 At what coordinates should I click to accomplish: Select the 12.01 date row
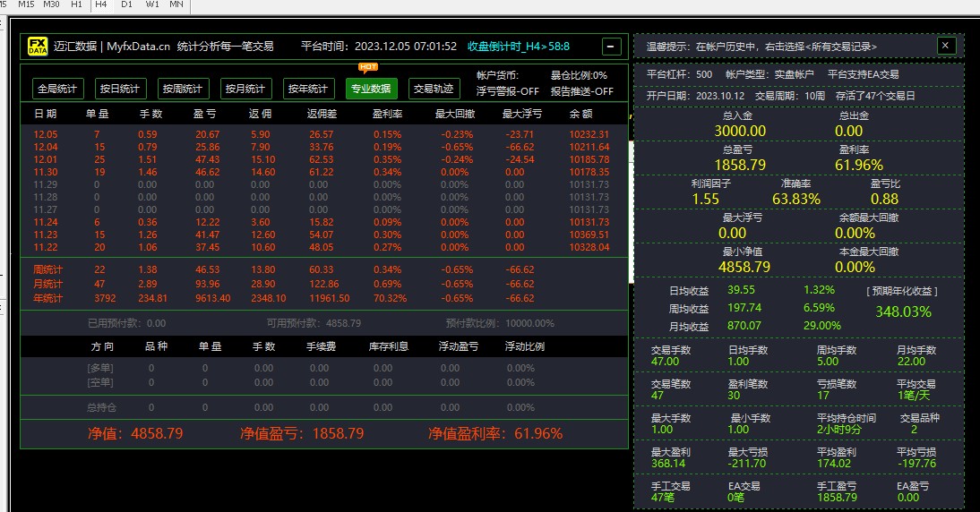click(x=322, y=159)
